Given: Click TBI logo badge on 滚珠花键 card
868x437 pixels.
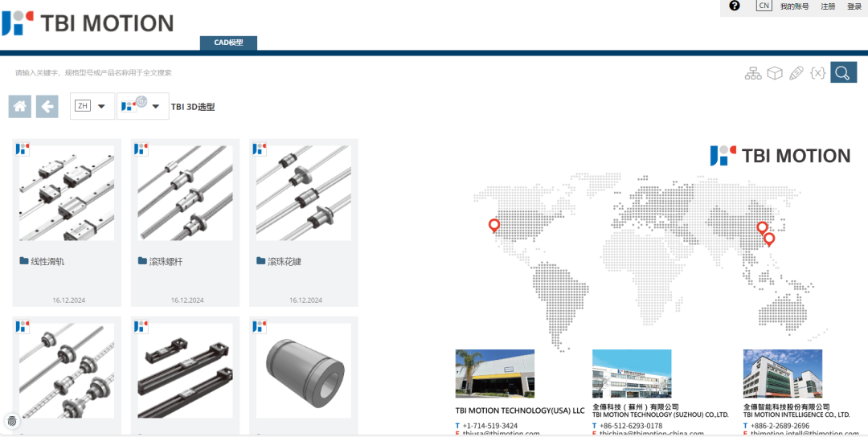Looking at the screenshot, I should [260, 149].
